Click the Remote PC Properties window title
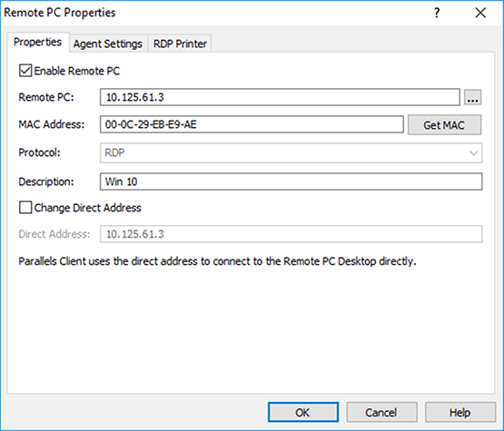 (x=59, y=13)
